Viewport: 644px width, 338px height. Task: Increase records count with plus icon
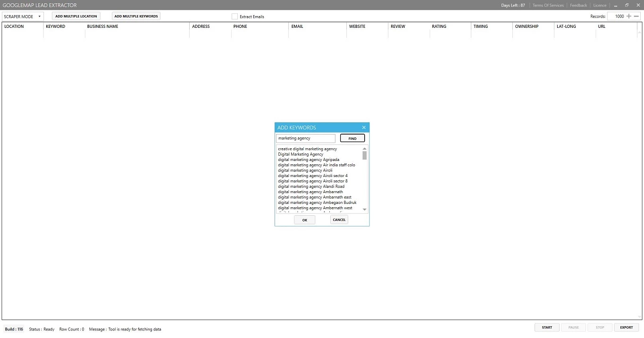[628, 16]
